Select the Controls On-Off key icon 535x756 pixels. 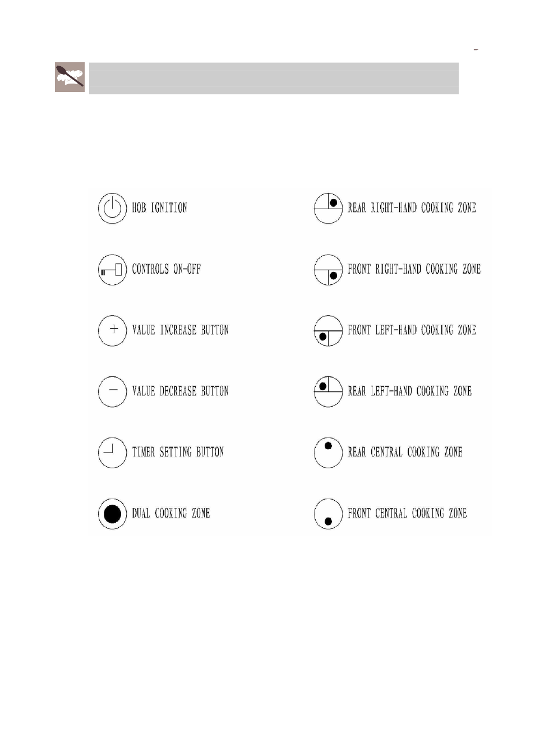[112, 270]
